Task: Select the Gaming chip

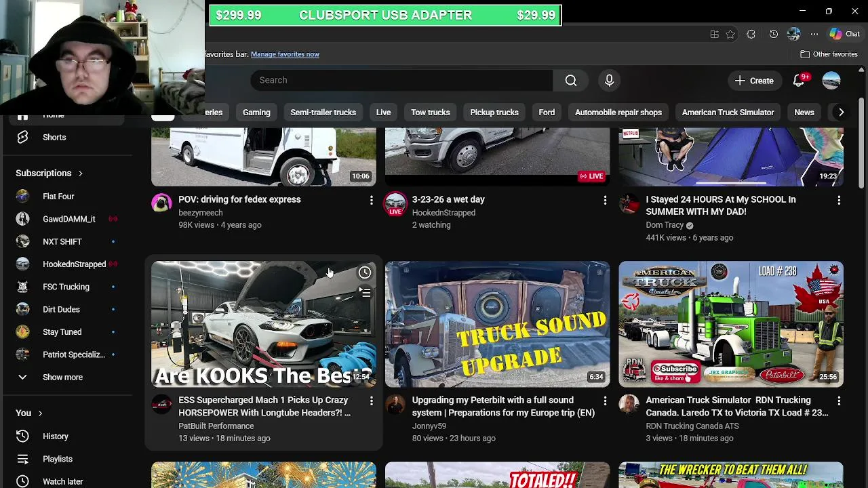Action: point(256,113)
